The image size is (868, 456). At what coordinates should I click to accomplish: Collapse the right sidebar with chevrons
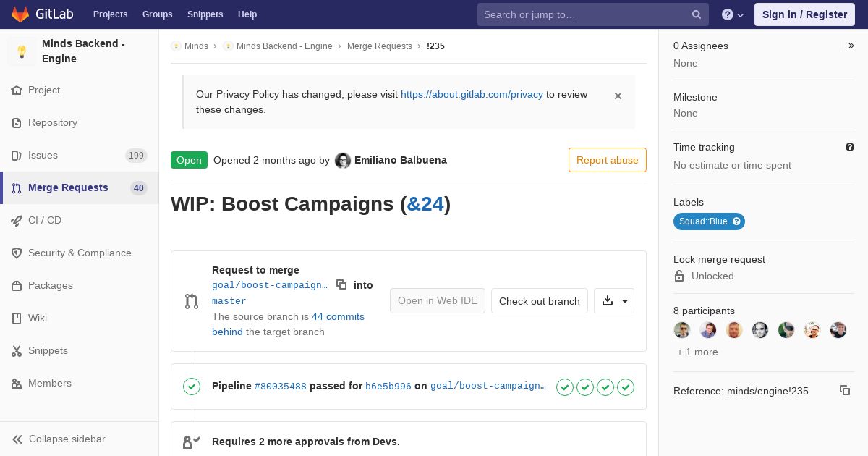coord(851,46)
